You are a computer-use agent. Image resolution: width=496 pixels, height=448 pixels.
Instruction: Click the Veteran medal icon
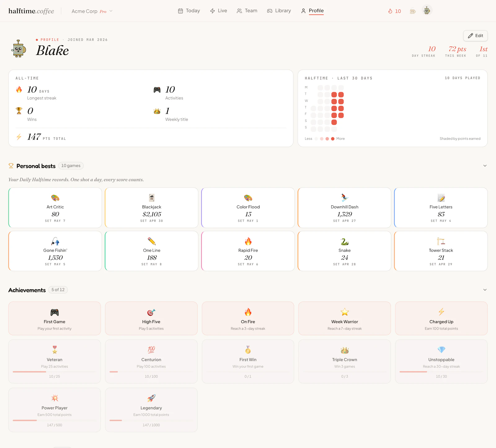point(55,350)
